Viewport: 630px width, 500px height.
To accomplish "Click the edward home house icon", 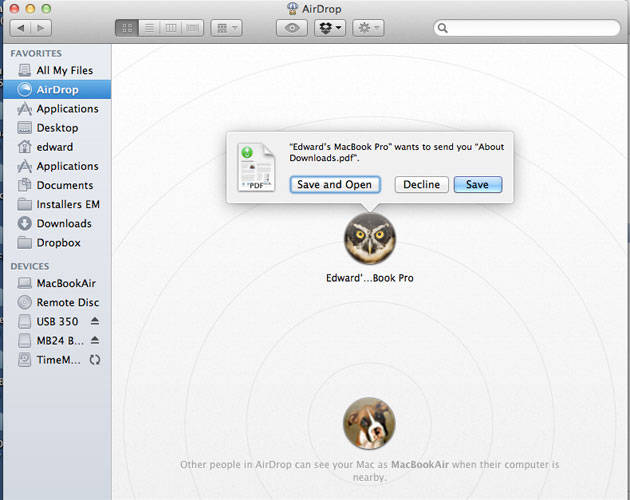I will pyautogui.click(x=25, y=147).
